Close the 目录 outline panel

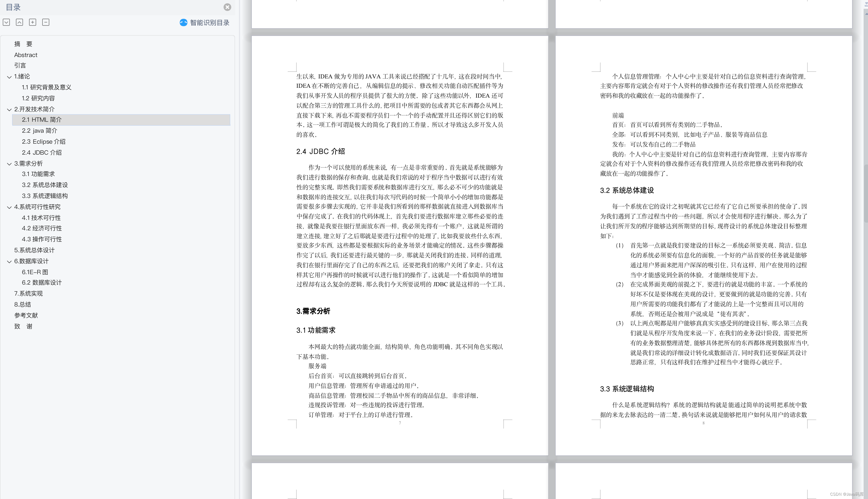227,7
